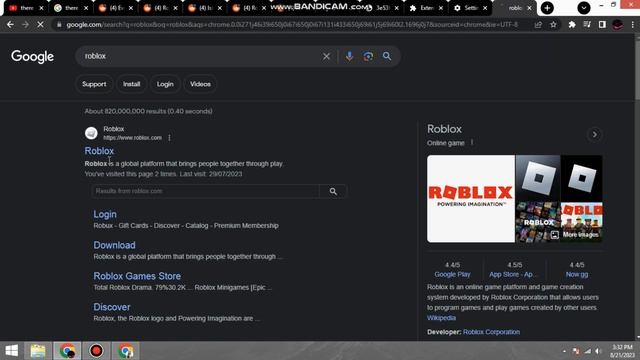The width and height of the screenshot is (640, 360).
Task: Open the blue Roblox result title
Action: [99, 151]
